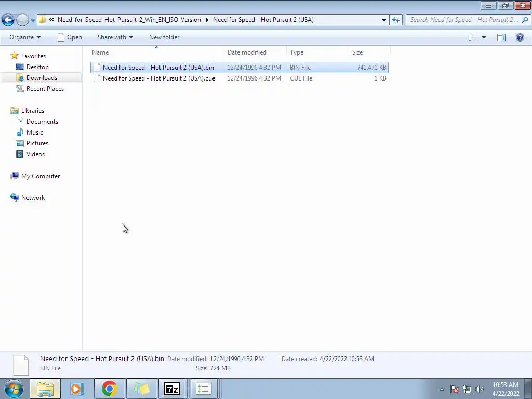Click details pane file thumbnail
The image size is (532, 399).
pyautogui.click(x=21, y=365)
